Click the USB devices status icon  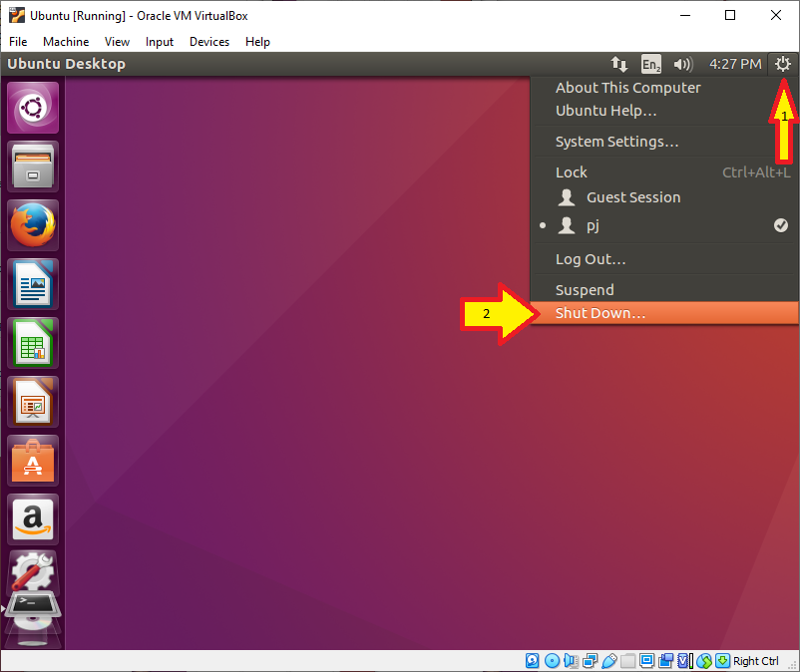pos(609,661)
